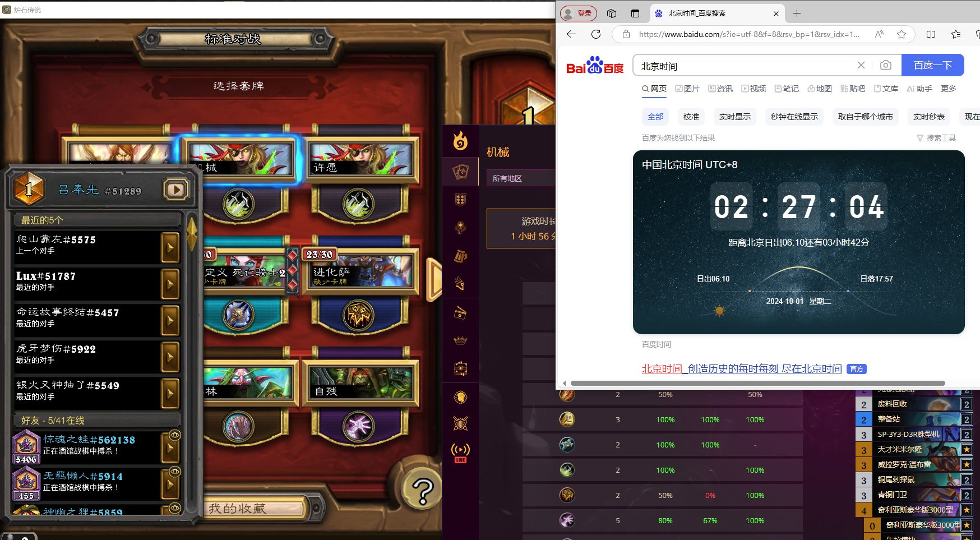The width and height of the screenshot is (980, 540).
Task: Switch to Baidu 文库 tab
Action: pyautogui.click(x=886, y=89)
